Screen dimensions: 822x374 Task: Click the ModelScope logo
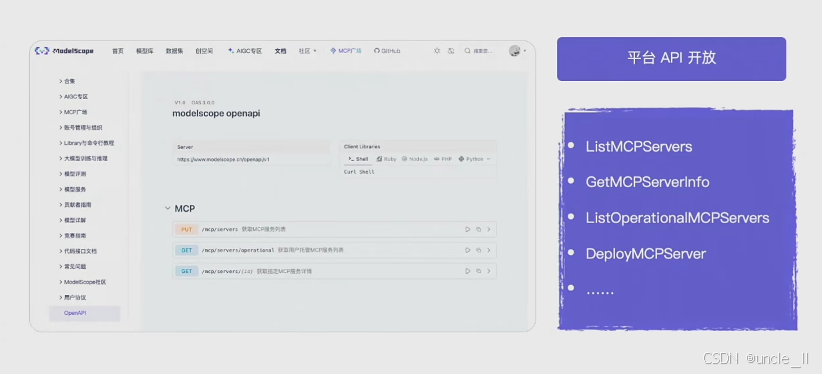click(64, 51)
